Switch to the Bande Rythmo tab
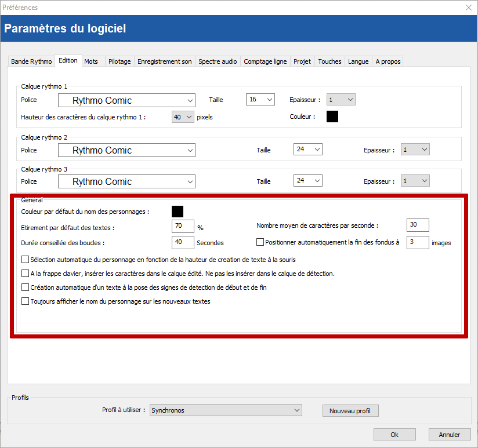This screenshot has width=478, height=448. [31, 61]
